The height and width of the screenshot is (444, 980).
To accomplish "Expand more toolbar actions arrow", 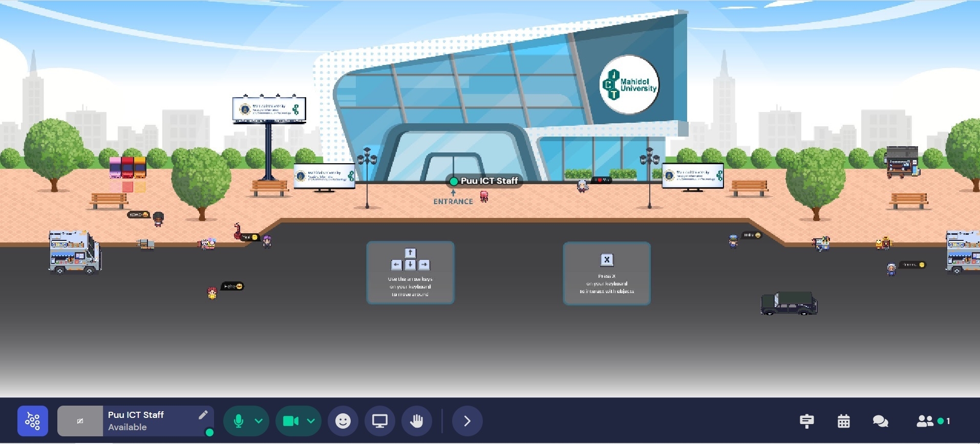I will click(467, 421).
